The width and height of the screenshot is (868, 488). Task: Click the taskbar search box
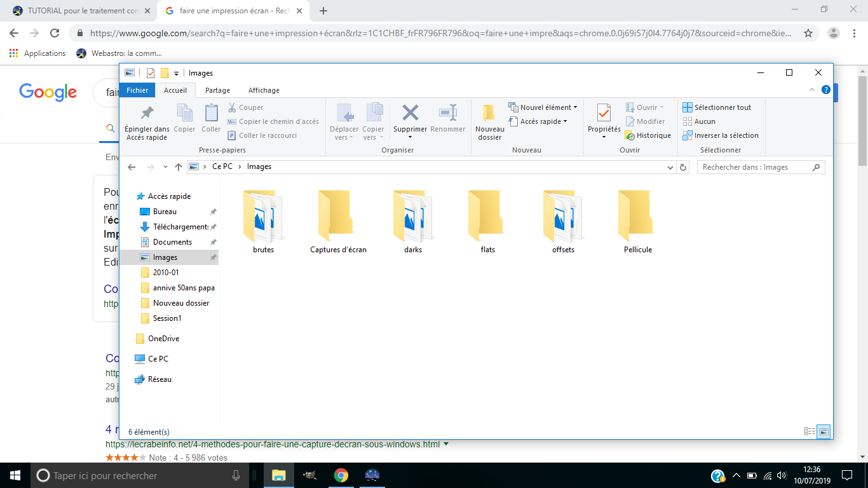[x=140, y=475]
